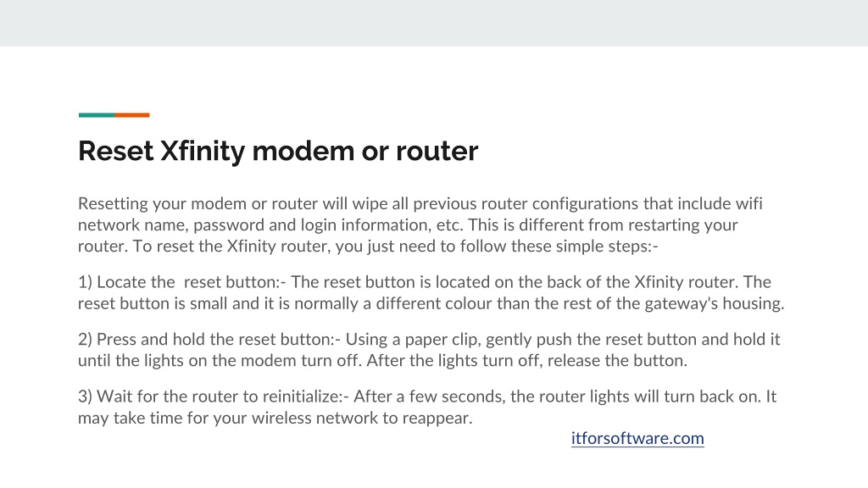This screenshot has width=868, height=488.
Task: Click the word wifi in the intro paragraph
Action: click(x=749, y=203)
